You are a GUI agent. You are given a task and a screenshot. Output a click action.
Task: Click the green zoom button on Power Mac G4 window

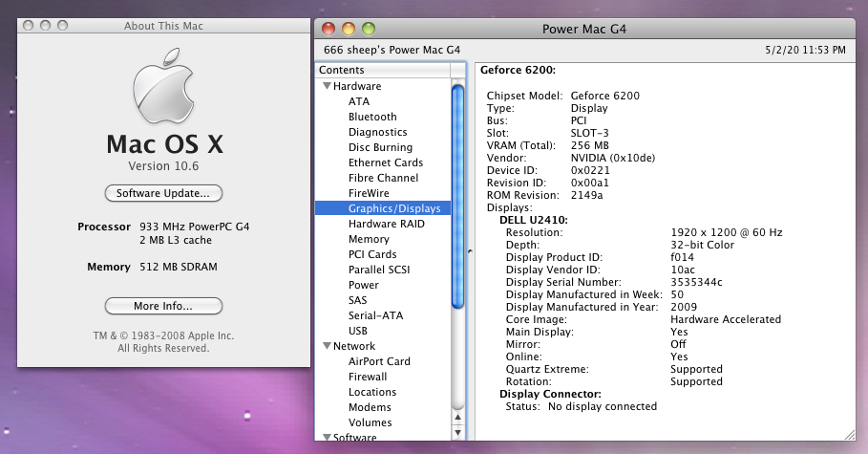[368, 29]
